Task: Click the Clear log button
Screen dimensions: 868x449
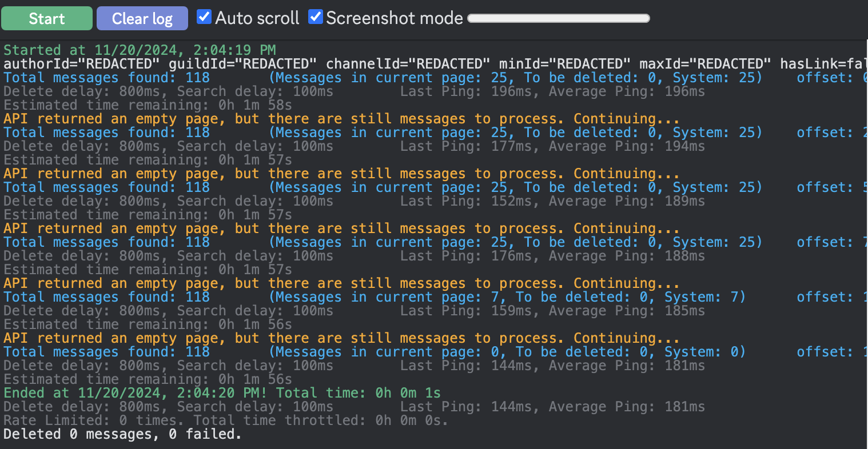Action: coord(142,18)
